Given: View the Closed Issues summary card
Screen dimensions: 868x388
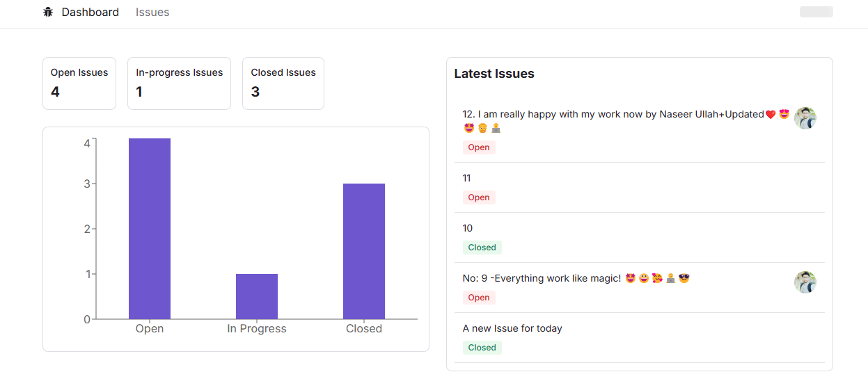Looking at the screenshot, I should point(283,83).
